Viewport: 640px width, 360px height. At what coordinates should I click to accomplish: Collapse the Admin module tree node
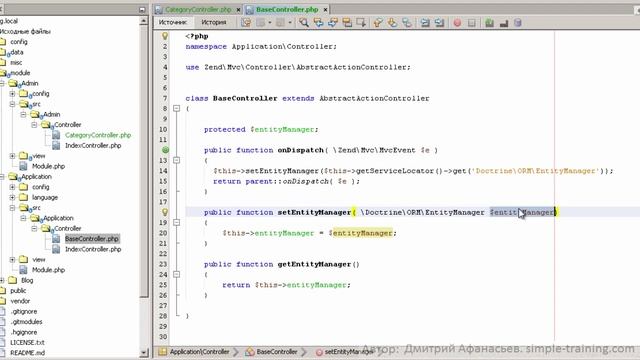point(2,83)
